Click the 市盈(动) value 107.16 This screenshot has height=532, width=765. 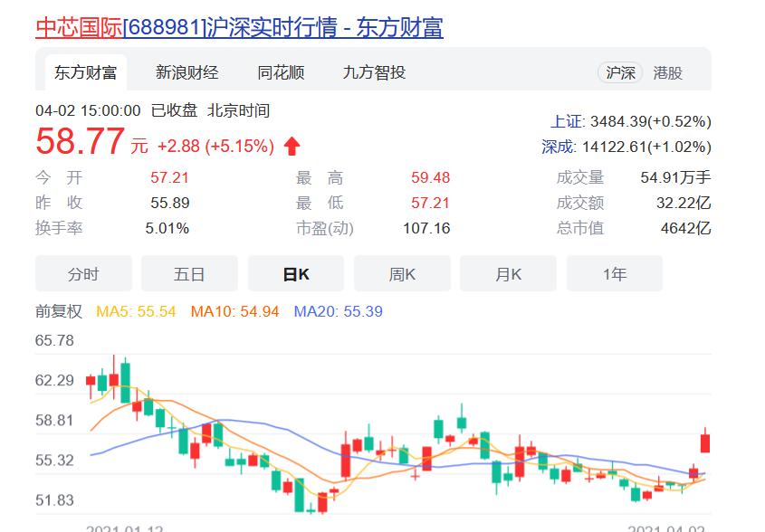[x=426, y=228]
